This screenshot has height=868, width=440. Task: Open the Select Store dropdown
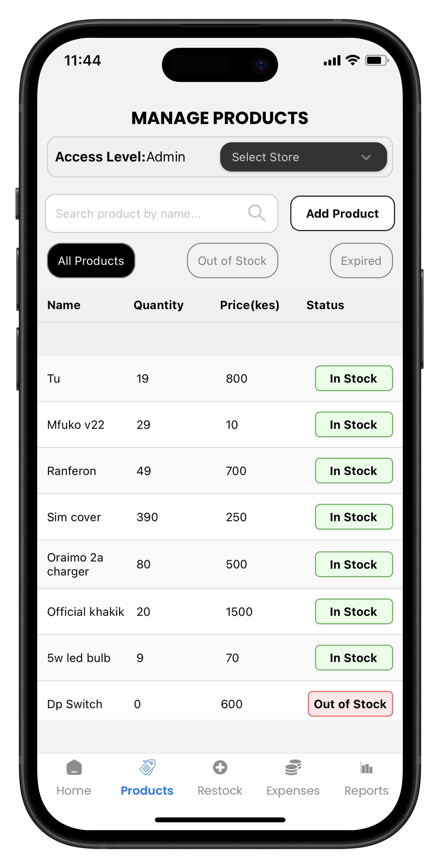(x=303, y=157)
